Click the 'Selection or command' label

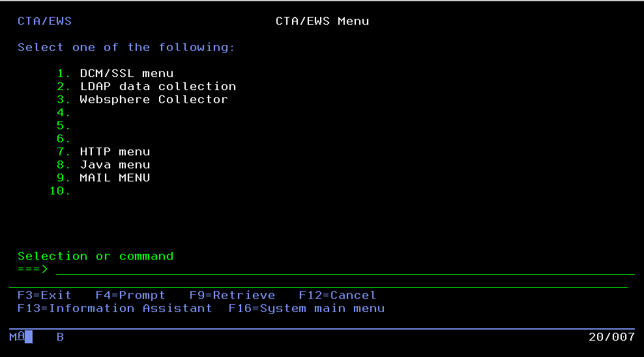click(95, 256)
